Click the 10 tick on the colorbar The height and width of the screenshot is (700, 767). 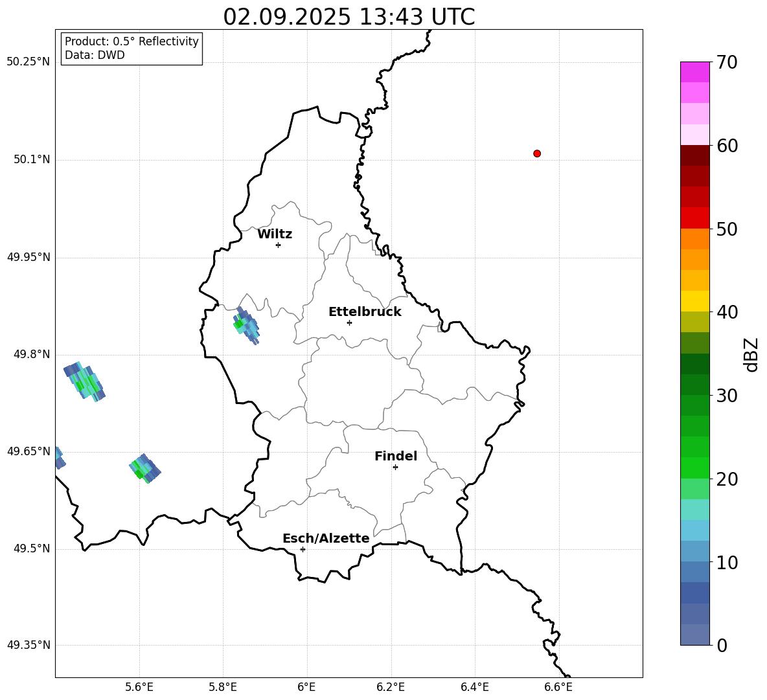click(727, 562)
